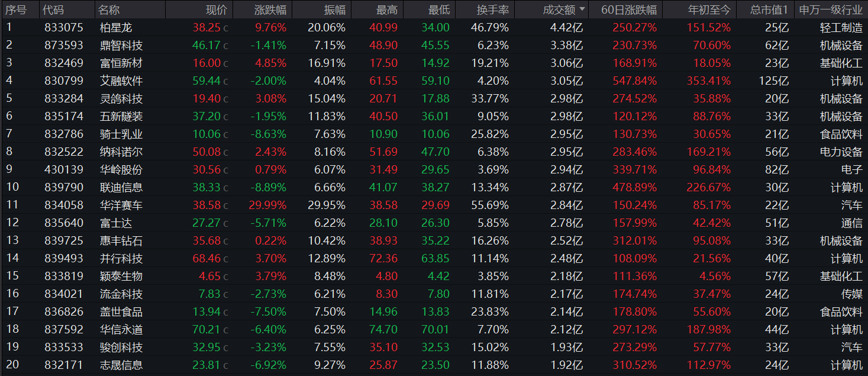Click the 20.06% amplitude cell
868x376 pixels.
pyautogui.click(x=327, y=27)
